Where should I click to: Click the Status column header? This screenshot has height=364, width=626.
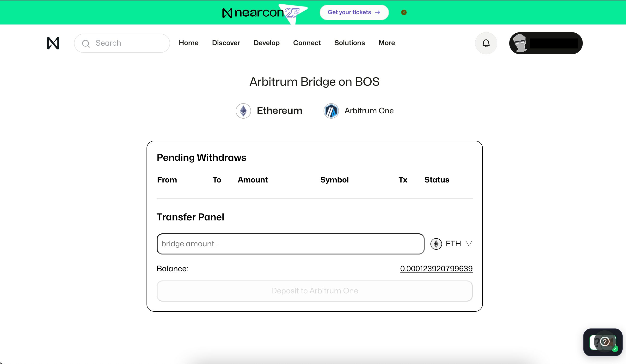tap(437, 180)
